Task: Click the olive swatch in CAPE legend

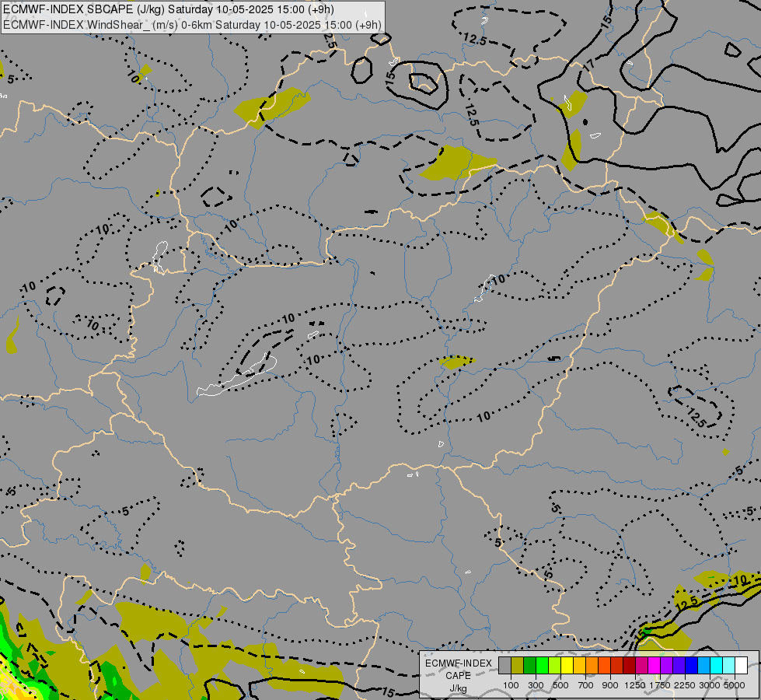Action: click(518, 665)
